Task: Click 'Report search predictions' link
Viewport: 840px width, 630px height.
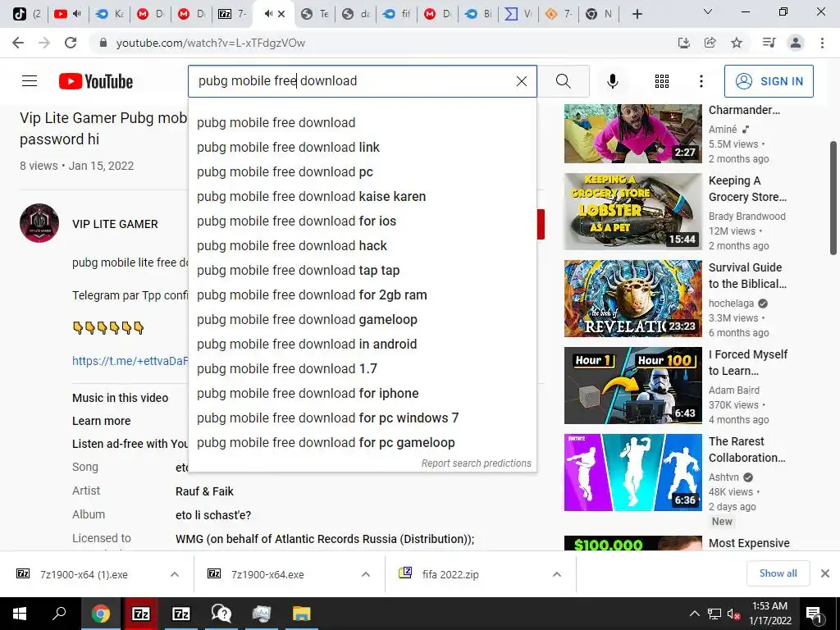Action: pyautogui.click(x=477, y=463)
